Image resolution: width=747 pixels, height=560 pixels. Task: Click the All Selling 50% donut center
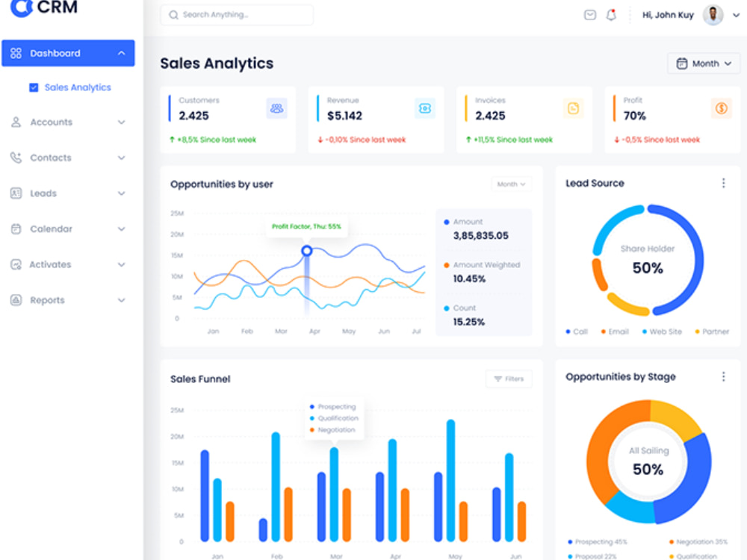[648, 462]
